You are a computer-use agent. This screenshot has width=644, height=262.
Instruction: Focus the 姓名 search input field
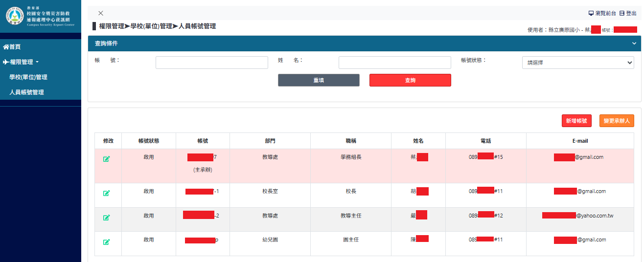pos(394,63)
